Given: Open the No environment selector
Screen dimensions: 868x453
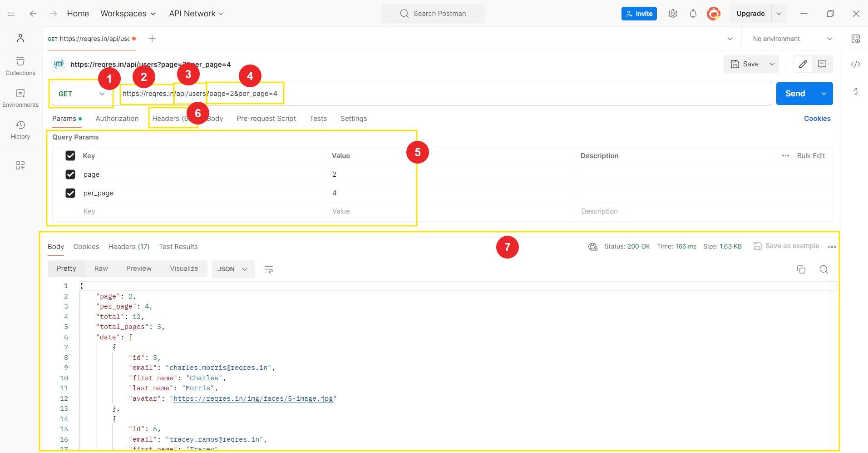Looking at the screenshot, I should click(x=793, y=39).
